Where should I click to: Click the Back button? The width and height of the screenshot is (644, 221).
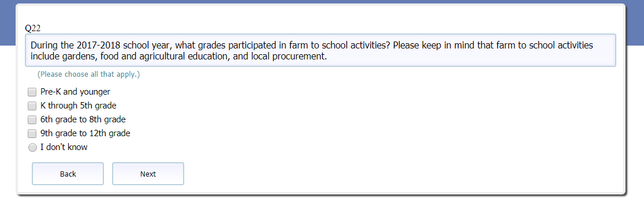coord(68,174)
